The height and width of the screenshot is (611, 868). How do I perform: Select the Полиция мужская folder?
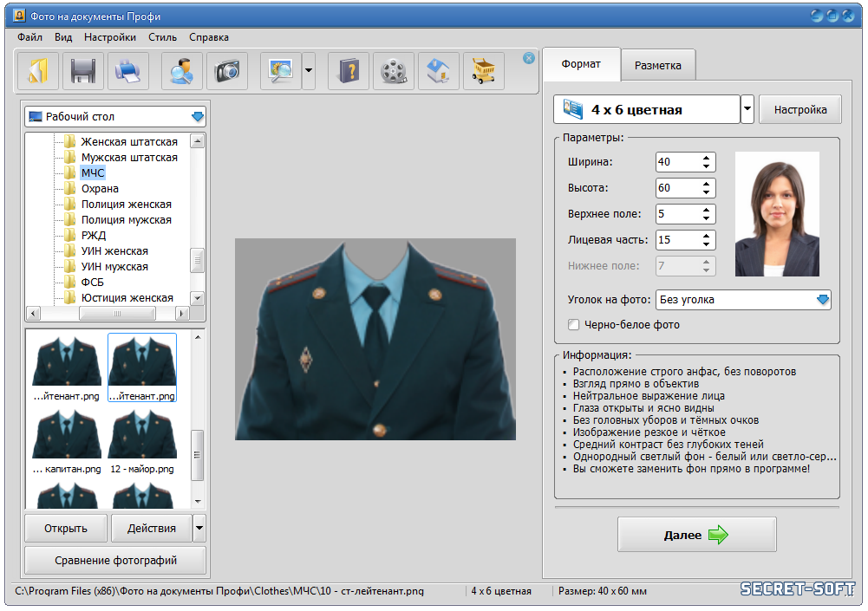[x=127, y=220]
